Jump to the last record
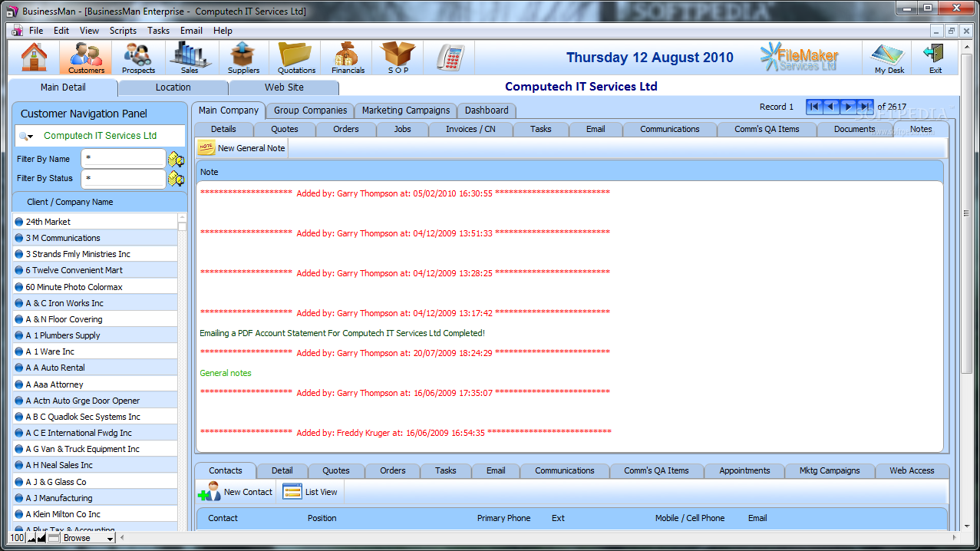The width and height of the screenshot is (980, 551). coord(865,107)
